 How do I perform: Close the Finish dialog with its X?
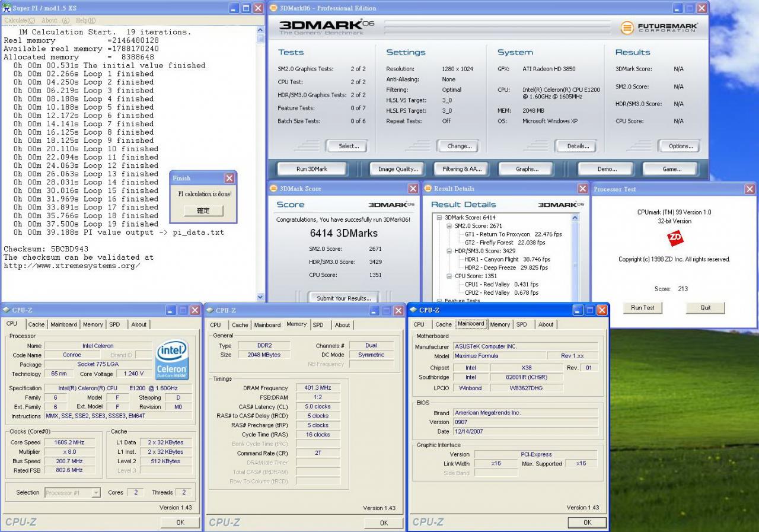229,178
